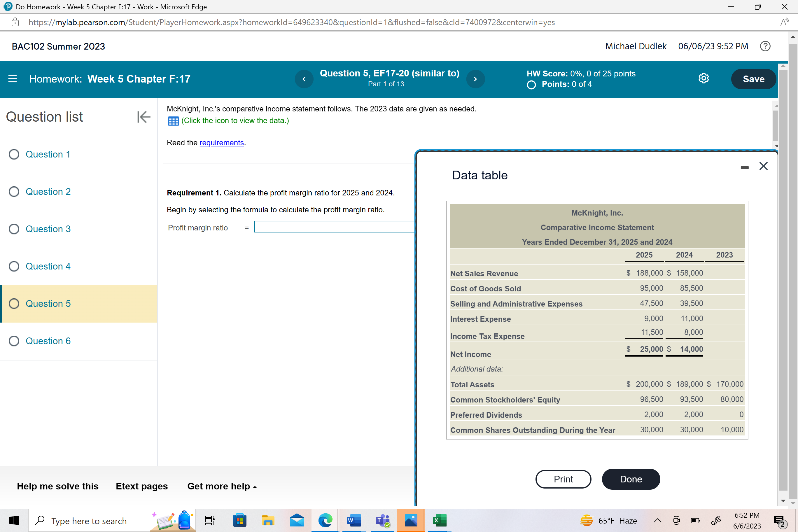This screenshot has width=798, height=532.
Task: Open the hamburger menu beside Homework title
Action: [x=13, y=79]
